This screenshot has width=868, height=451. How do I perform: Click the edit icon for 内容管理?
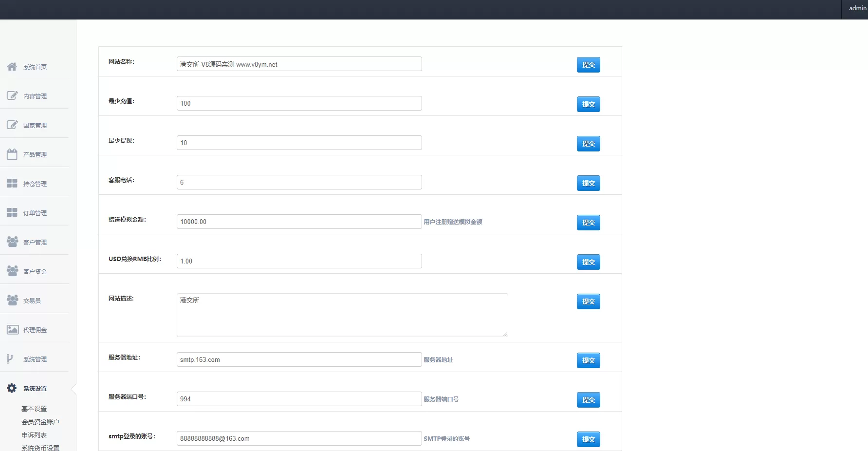12,96
